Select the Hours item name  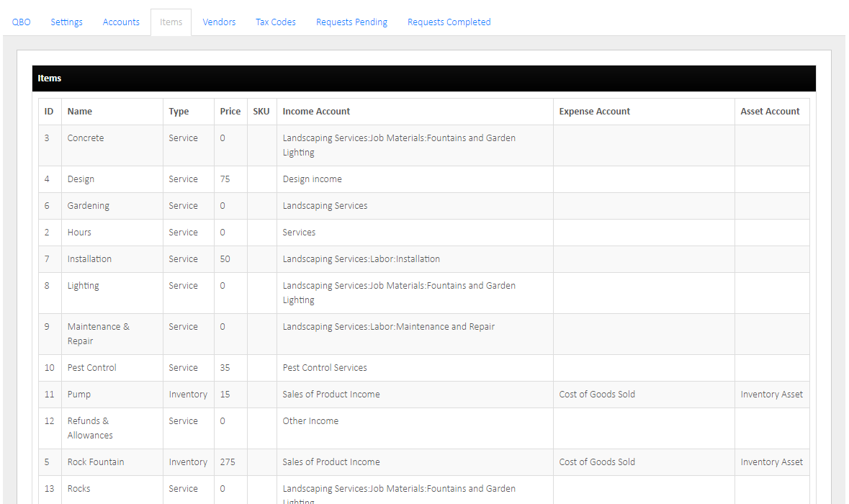pyautogui.click(x=79, y=233)
